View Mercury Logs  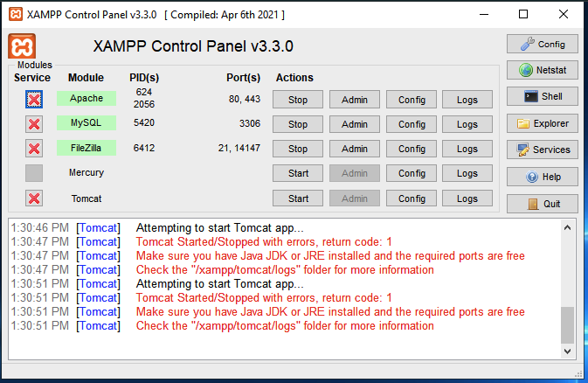coord(467,173)
